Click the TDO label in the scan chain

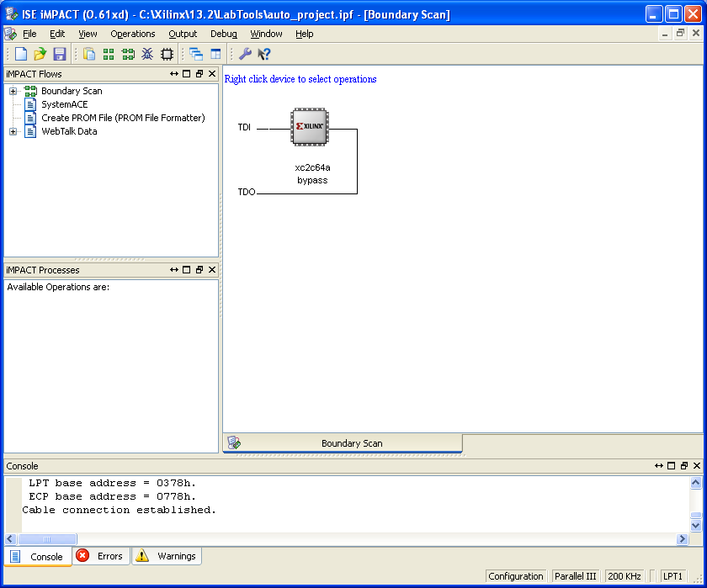[246, 192]
